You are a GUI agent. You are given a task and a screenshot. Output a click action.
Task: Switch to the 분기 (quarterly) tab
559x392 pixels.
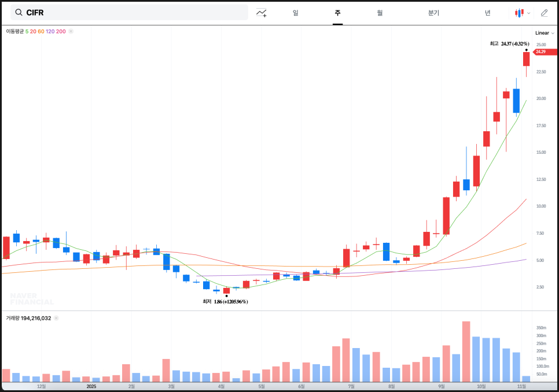(x=433, y=13)
